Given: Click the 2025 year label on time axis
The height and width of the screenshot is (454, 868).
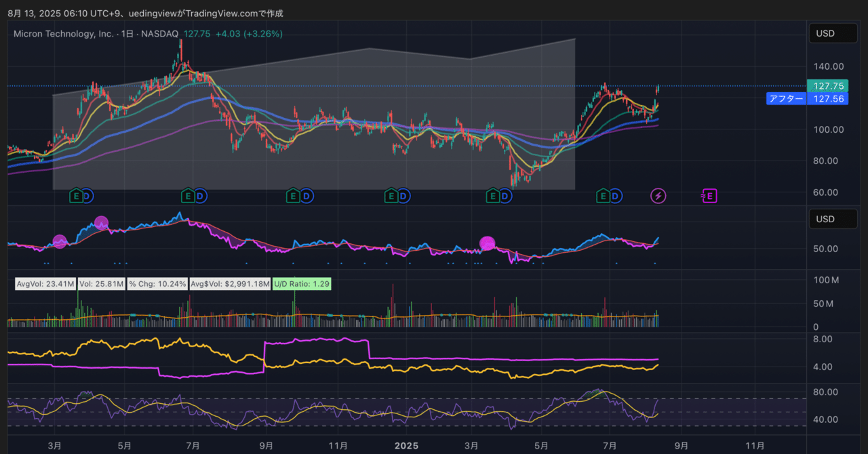Looking at the screenshot, I should (x=407, y=445).
